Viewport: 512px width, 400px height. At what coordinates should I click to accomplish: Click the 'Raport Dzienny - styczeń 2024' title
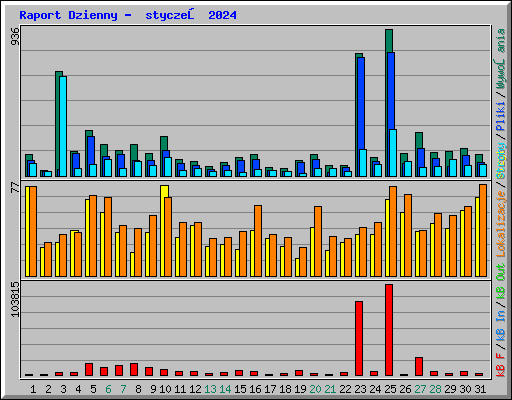[x=128, y=15]
